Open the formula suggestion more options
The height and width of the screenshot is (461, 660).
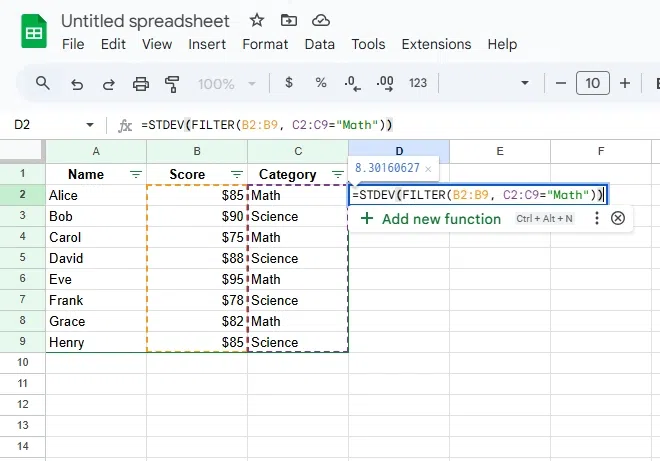pyautogui.click(x=597, y=218)
